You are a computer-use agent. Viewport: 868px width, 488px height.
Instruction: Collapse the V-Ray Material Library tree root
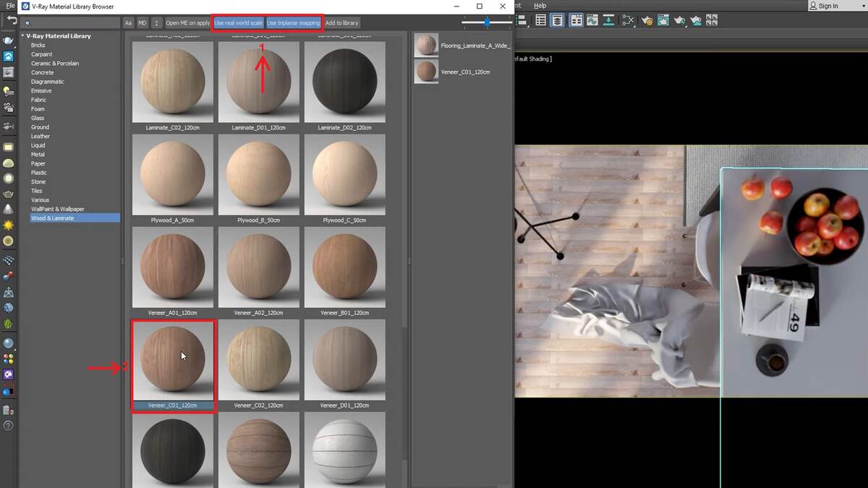tap(23, 35)
